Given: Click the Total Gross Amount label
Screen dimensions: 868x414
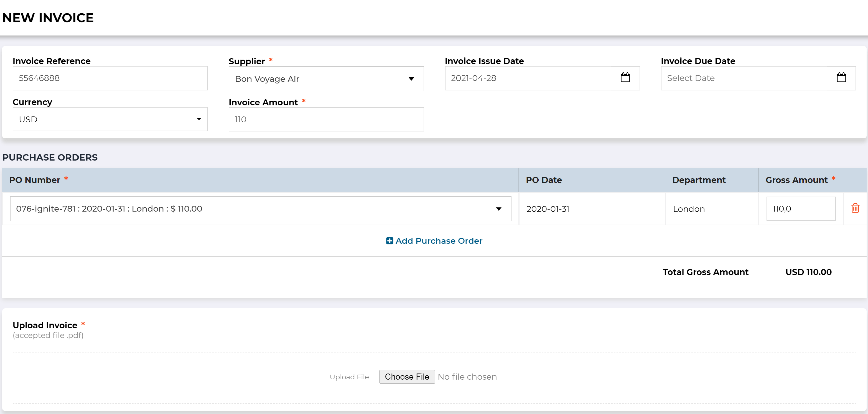Looking at the screenshot, I should pos(705,272).
